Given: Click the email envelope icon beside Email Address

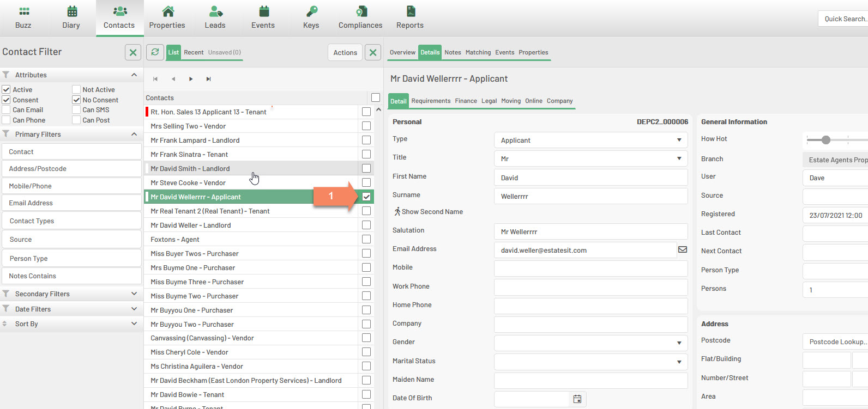Looking at the screenshot, I should 682,250.
